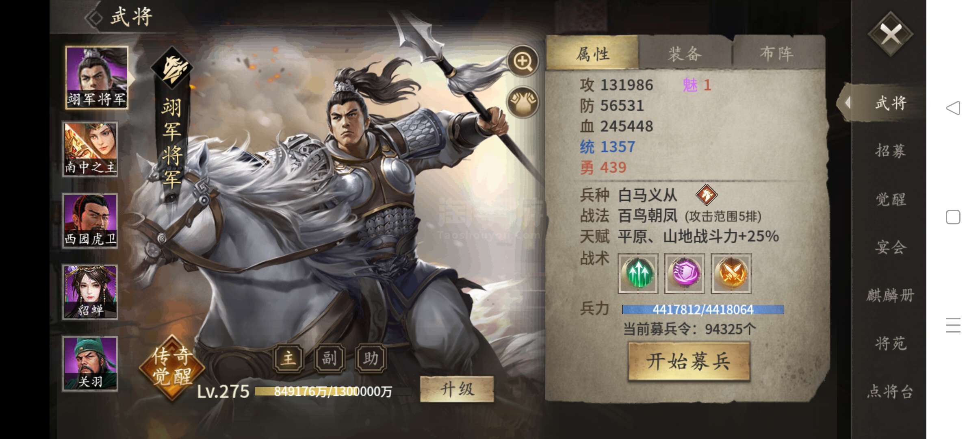Click the 开始募兵 button
Screen dimensions: 980x439
pyautogui.click(x=689, y=361)
